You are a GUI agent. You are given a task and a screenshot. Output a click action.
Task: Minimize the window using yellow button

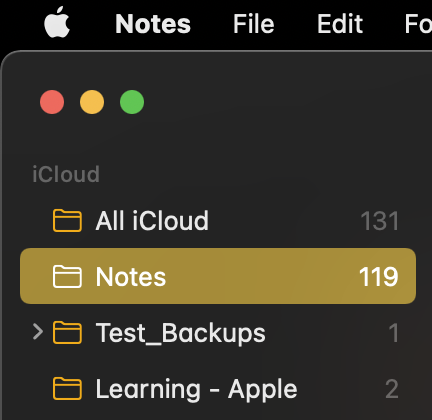point(92,102)
